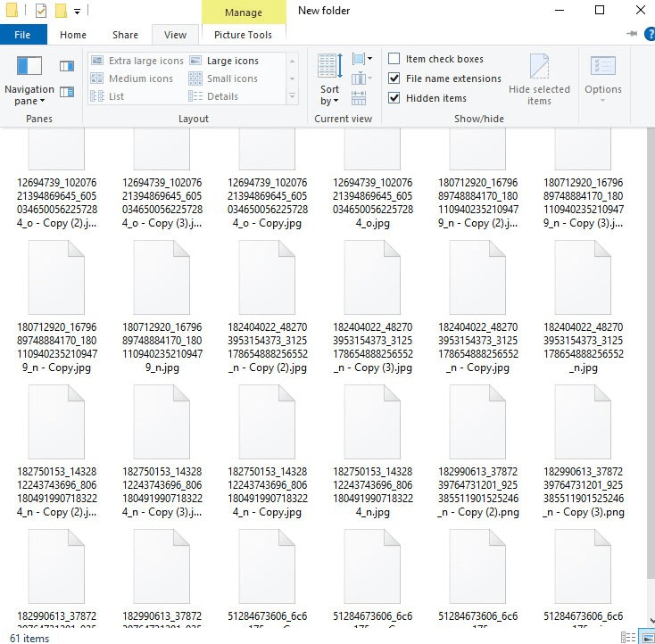The width and height of the screenshot is (655, 644).
Task: Select file 12694739...4_o - Copy (3).jpg
Action: click(x=162, y=178)
